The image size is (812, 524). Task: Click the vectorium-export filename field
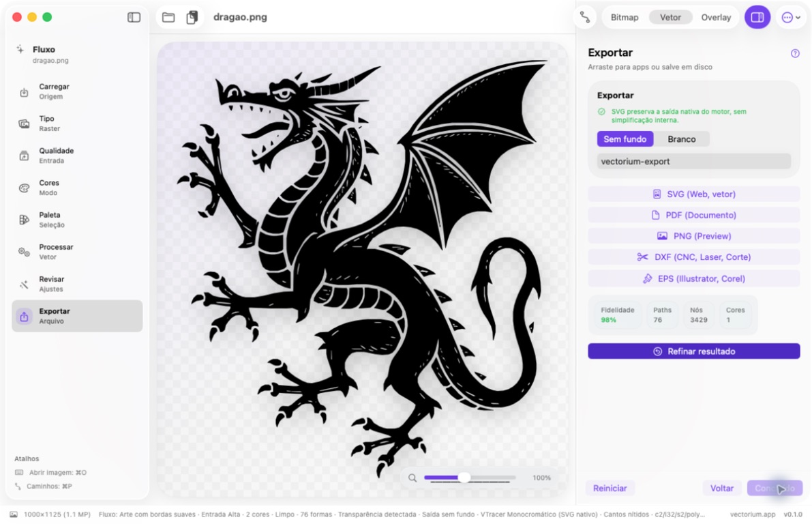[694, 161]
